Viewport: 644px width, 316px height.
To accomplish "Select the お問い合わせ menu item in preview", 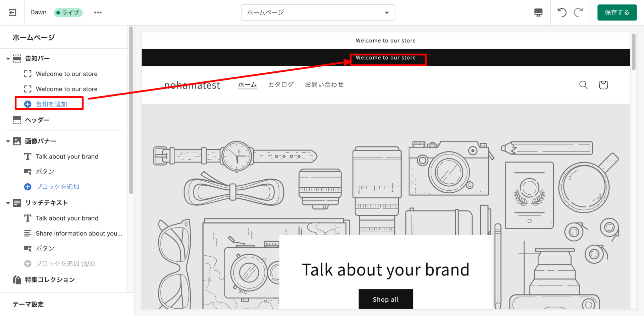I will 324,84.
